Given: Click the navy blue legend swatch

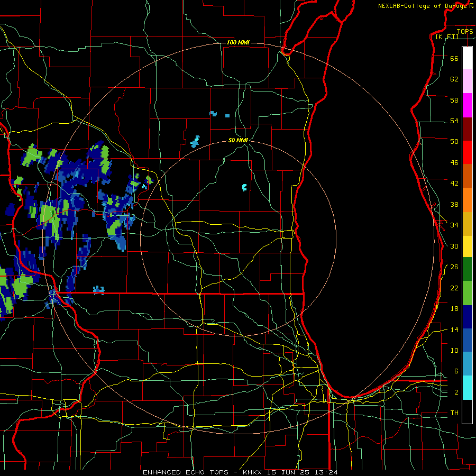Looking at the screenshot, I should click(x=467, y=317).
